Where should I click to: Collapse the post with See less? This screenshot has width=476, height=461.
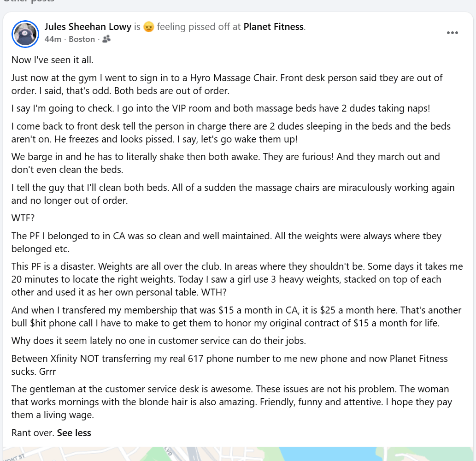(74, 433)
